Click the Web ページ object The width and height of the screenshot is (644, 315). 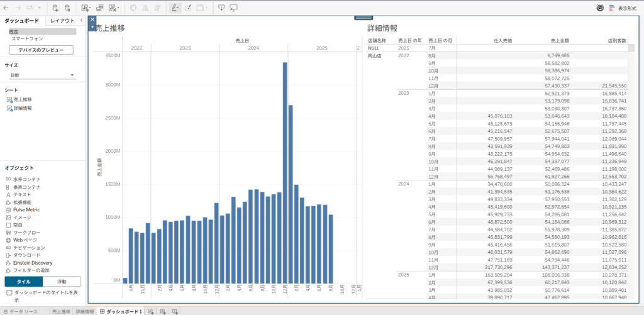click(x=21, y=240)
